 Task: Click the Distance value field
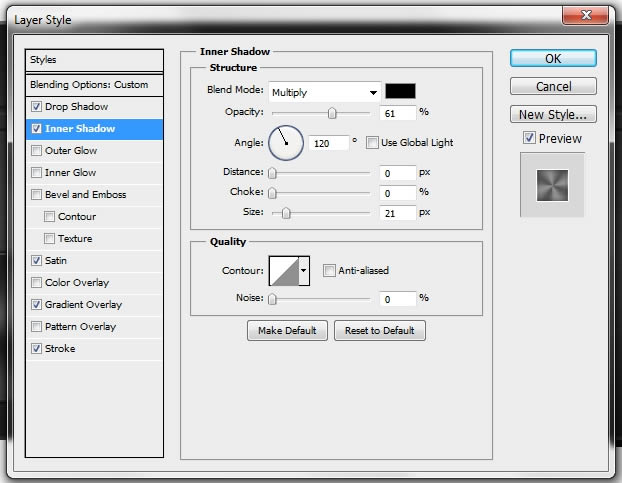point(397,173)
